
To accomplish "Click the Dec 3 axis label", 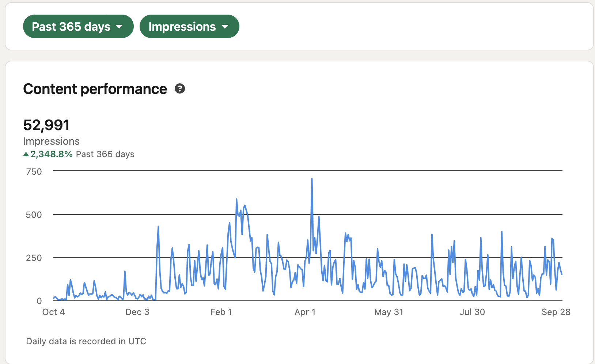I will (x=137, y=312).
